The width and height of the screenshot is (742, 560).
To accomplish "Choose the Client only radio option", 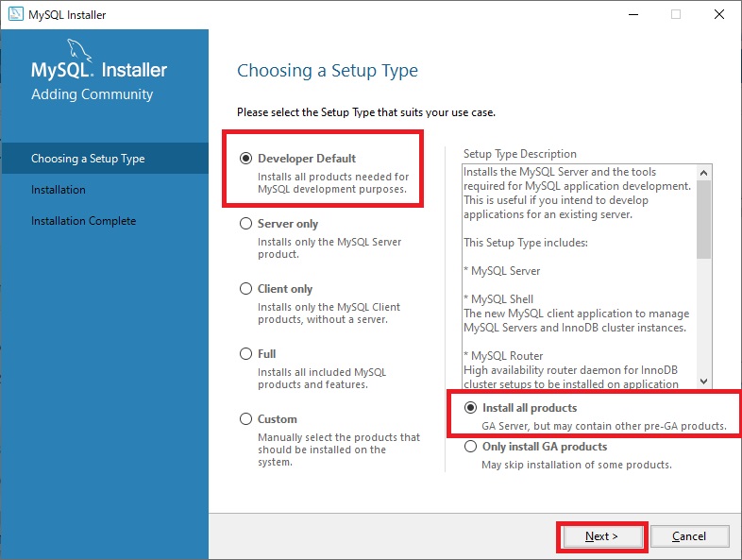I will (245, 288).
